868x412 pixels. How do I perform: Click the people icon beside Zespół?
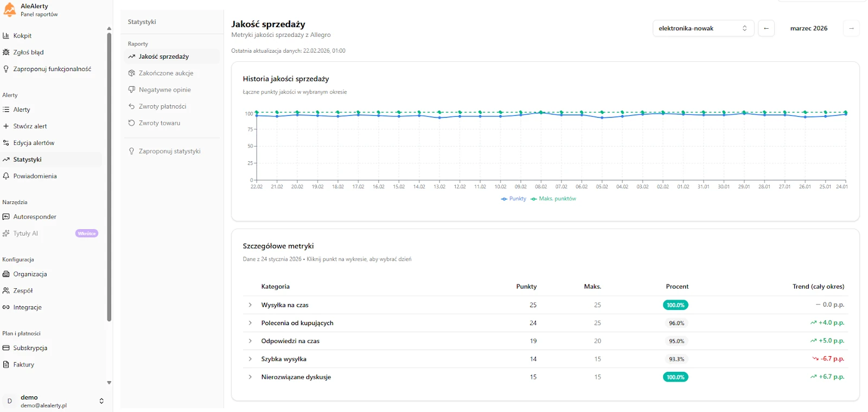(x=6, y=290)
